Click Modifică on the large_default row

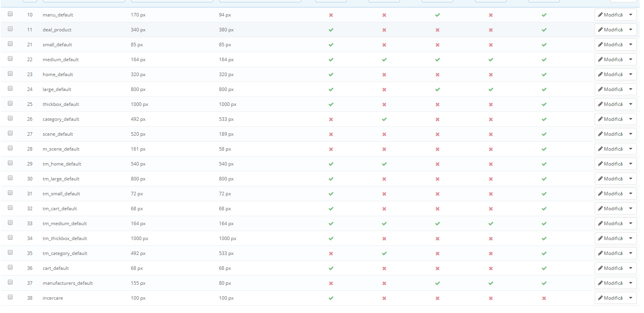tap(610, 89)
